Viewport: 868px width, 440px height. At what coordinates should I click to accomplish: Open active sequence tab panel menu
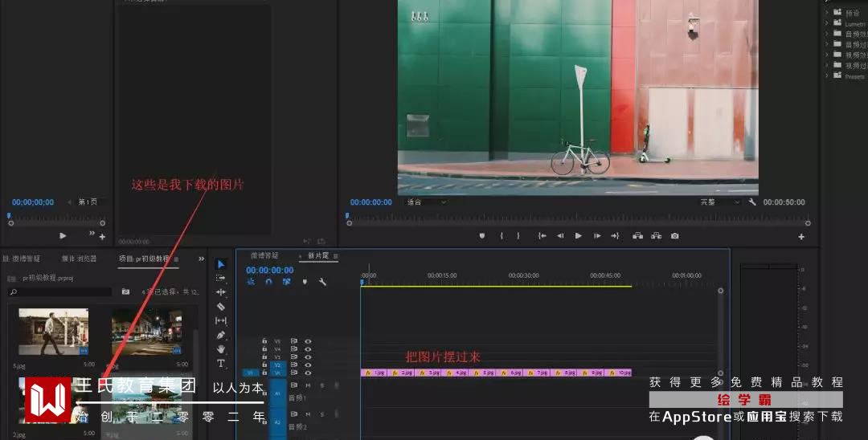click(335, 256)
